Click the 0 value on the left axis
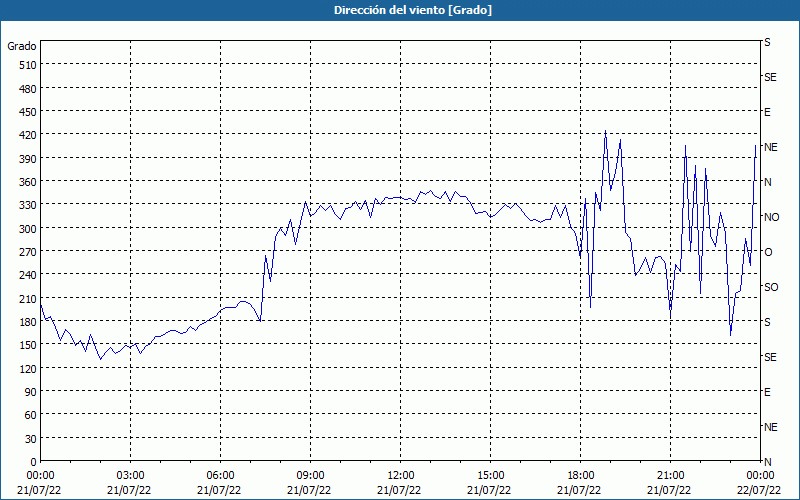 (34, 462)
